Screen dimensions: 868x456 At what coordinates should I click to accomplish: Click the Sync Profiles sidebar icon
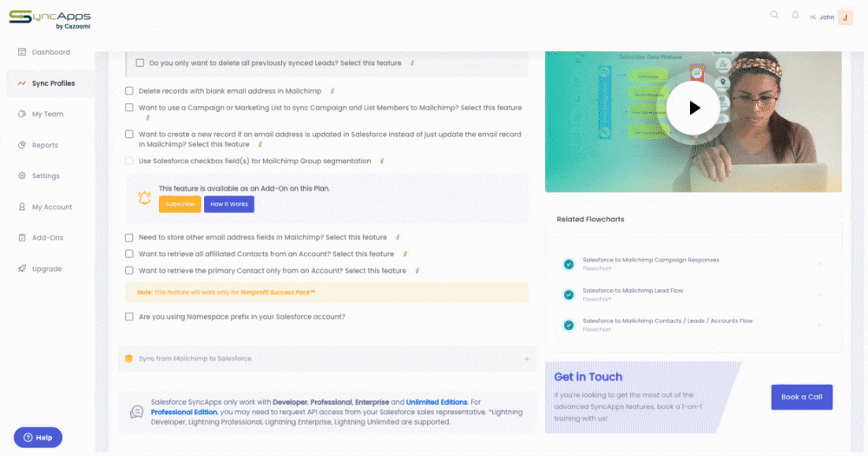22,83
